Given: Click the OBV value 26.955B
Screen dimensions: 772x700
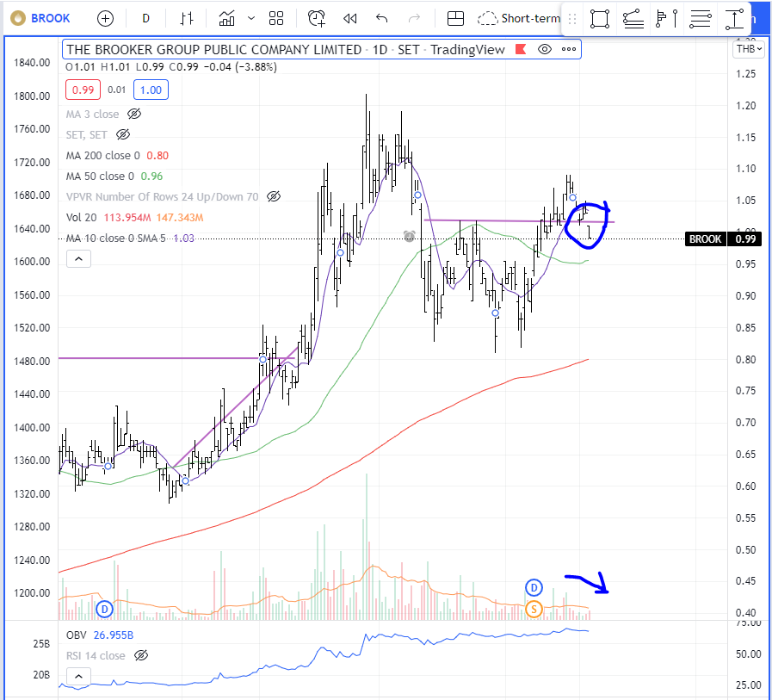Looking at the screenshot, I should (114, 635).
